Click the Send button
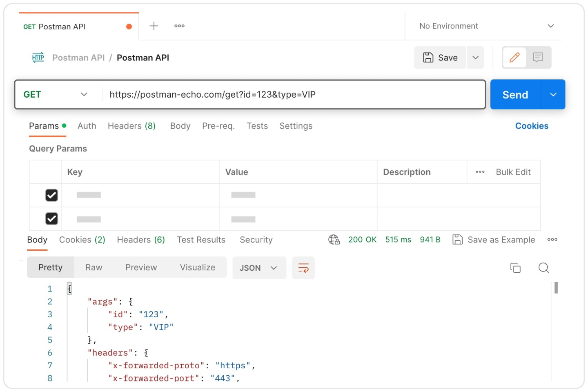588x392 pixels. point(514,94)
